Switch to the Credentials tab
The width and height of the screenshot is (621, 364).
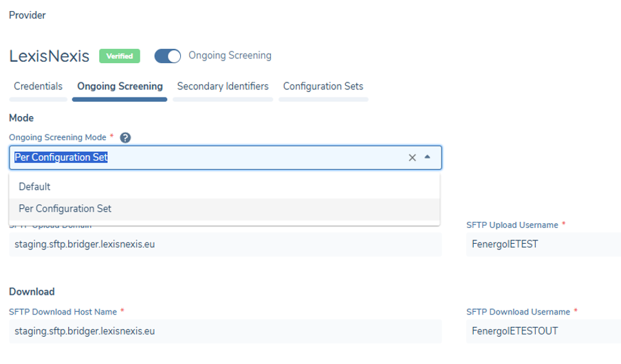38,87
